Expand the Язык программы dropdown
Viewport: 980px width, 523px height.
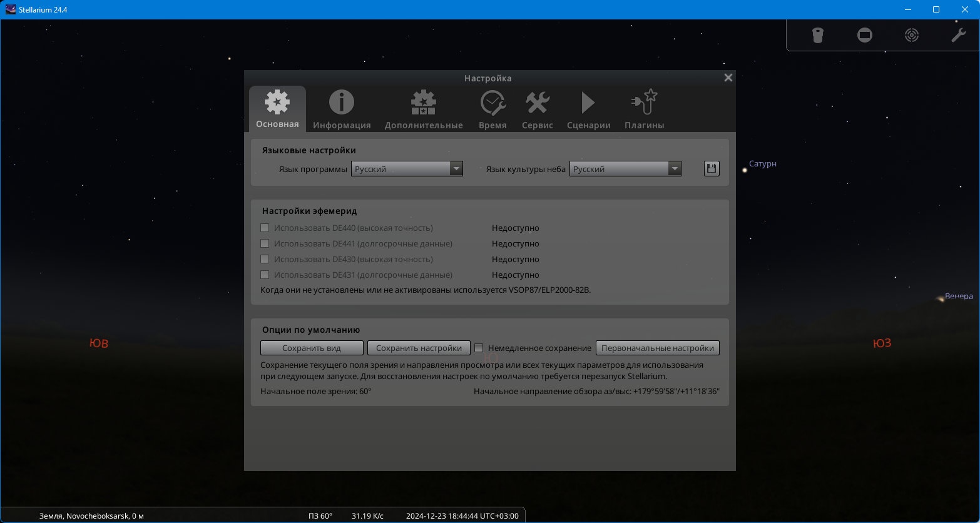407,169
